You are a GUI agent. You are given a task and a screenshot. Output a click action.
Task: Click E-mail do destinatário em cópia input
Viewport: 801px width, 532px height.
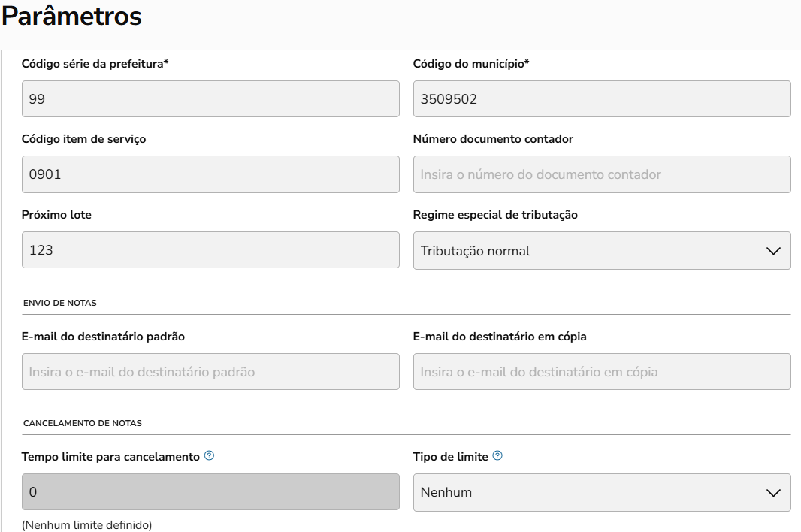601,372
